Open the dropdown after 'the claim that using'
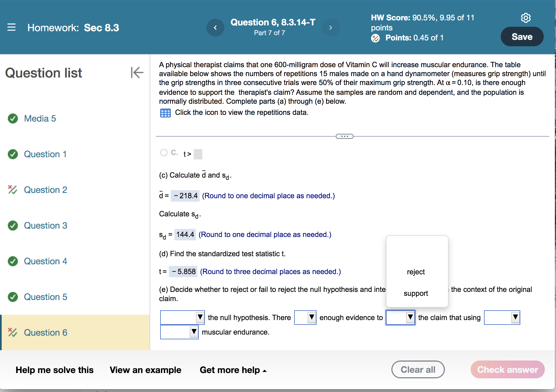Image resolution: width=556 pixels, height=392 pixels. (x=502, y=317)
